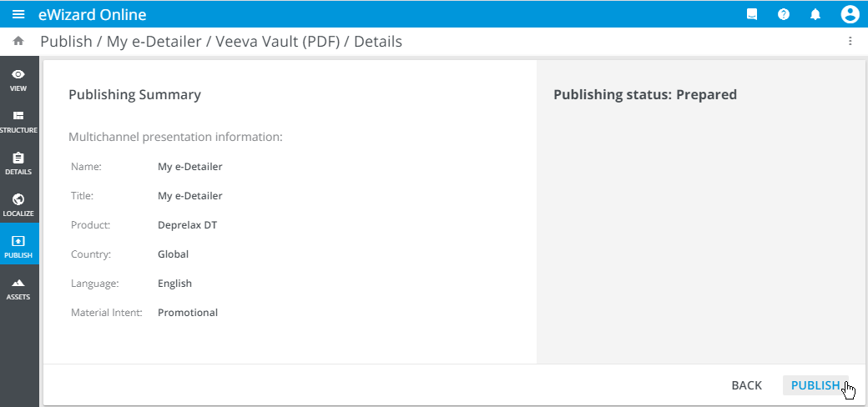Click the chat support icon in header
This screenshot has height=407, width=868.
(752, 14)
